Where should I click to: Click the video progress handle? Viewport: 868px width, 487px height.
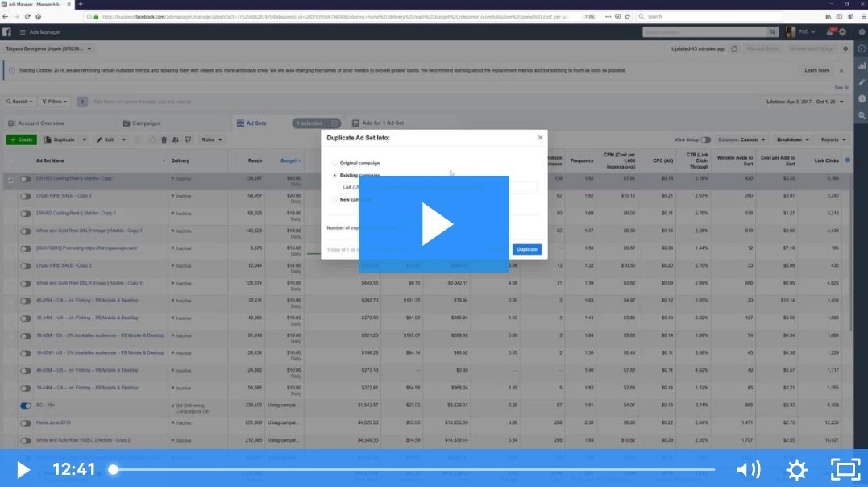coord(113,470)
